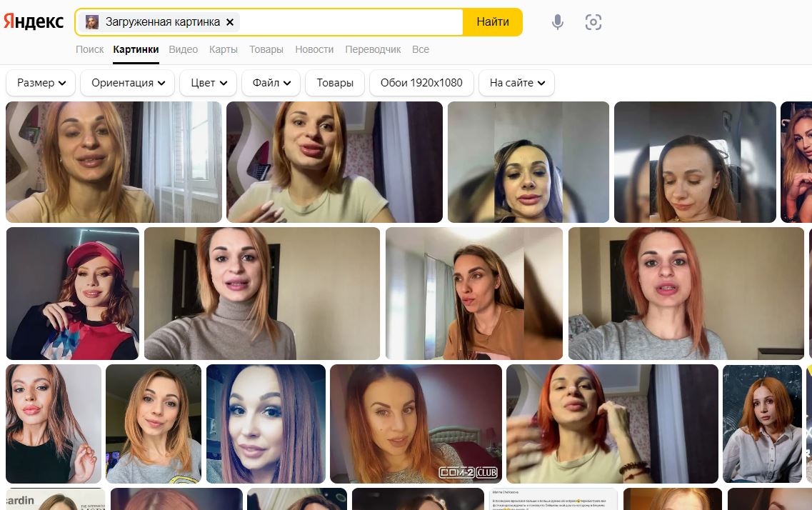Open the Карты tab
The width and height of the screenshot is (812, 510).
tap(224, 49)
